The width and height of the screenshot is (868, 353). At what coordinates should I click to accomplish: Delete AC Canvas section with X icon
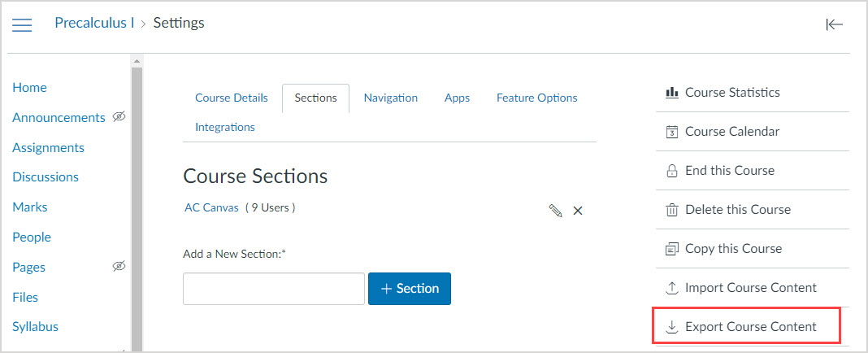[x=578, y=211]
